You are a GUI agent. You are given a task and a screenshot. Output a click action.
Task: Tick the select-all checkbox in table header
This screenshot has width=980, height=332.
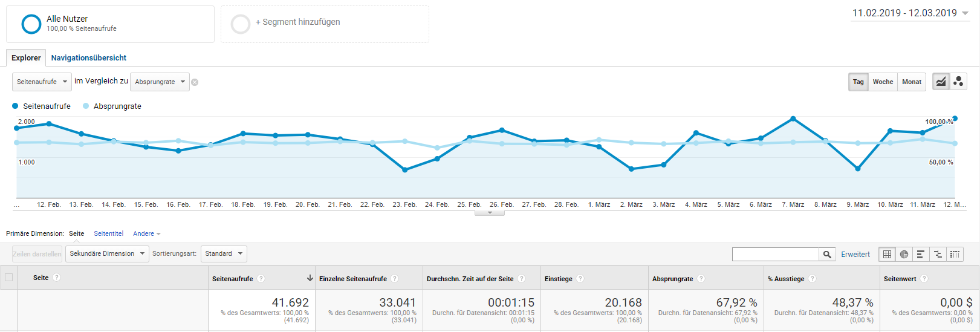point(8,278)
